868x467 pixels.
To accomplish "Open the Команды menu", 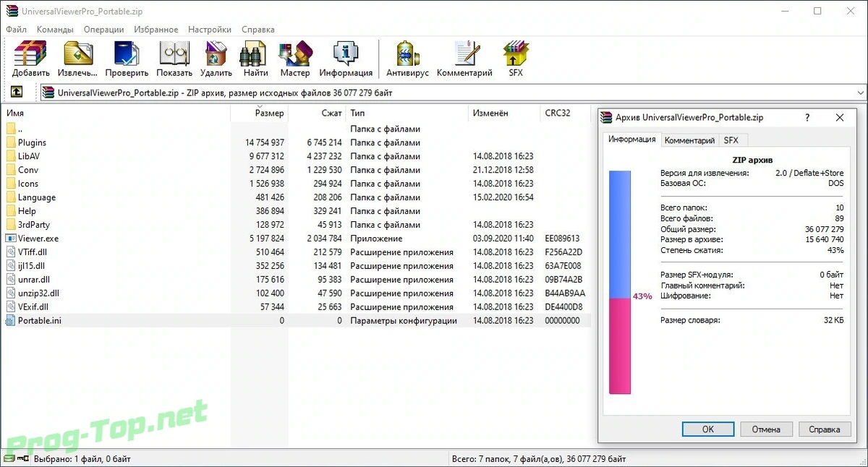I will pyautogui.click(x=55, y=30).
